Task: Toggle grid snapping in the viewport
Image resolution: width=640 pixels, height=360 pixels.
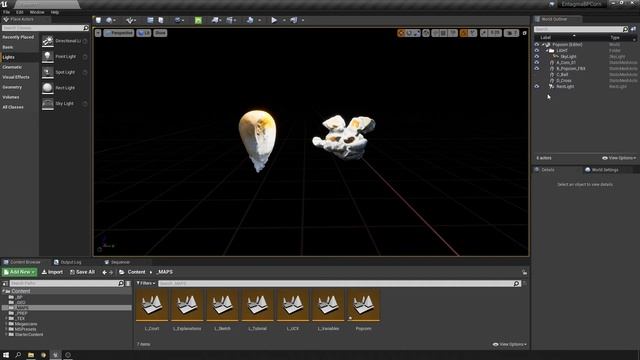Action: coord(444,33)
